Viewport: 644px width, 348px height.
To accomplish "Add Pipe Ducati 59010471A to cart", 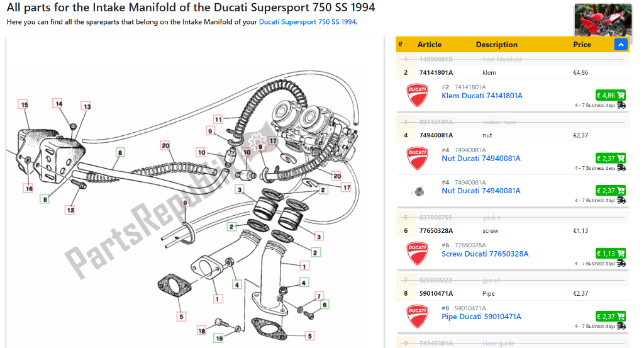I will pyautogui.click(x=610, y=317).
